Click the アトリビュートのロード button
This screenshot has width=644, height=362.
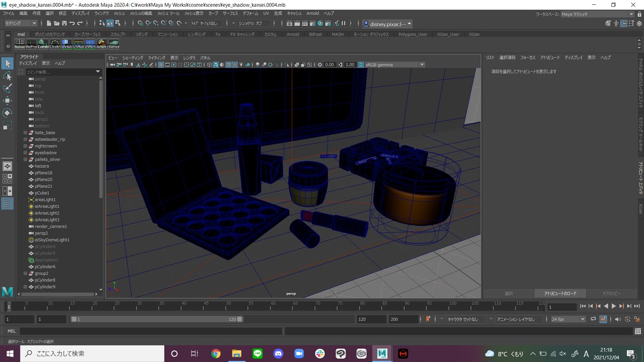(561, 293)
